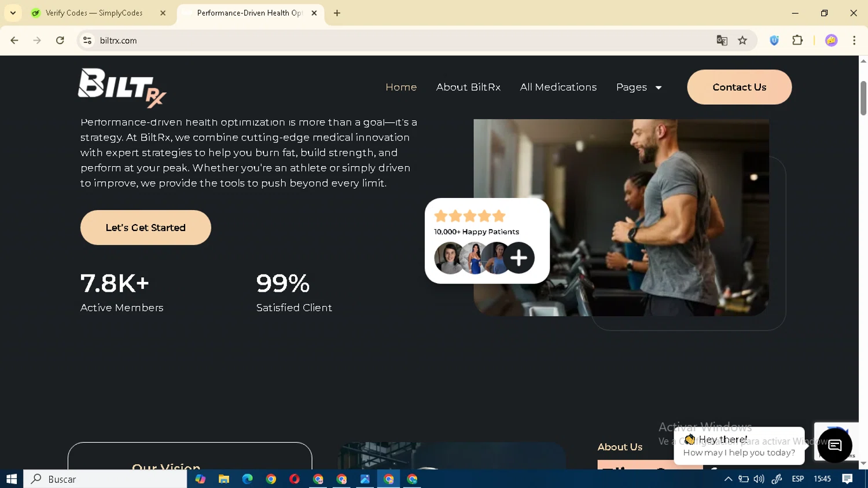Open the Photos app taskbar icon
The width and height of the screenshot is (868, 488).
point(365,479)
